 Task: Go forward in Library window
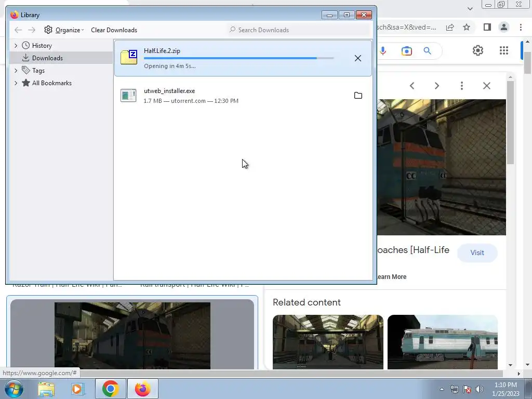click(x=32, y=30)
